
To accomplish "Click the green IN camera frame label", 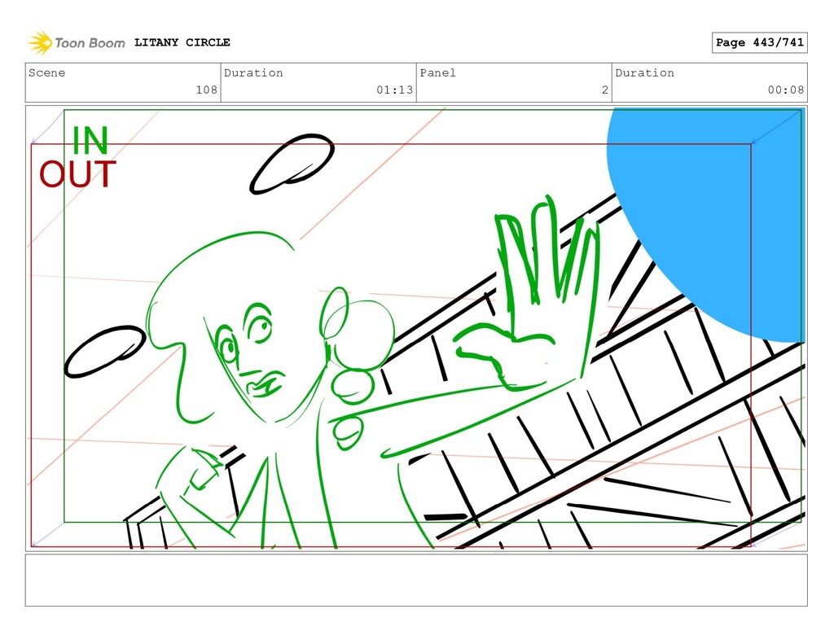I will tap(90, 141).
